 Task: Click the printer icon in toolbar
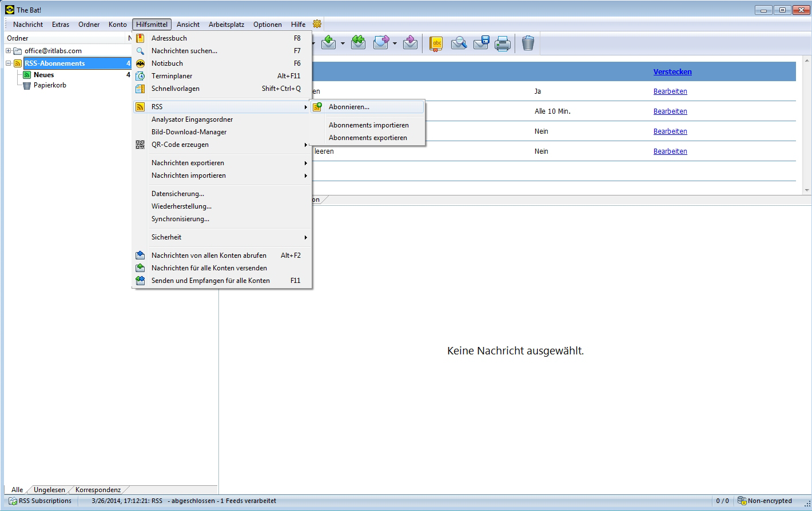tap(503, 43)
